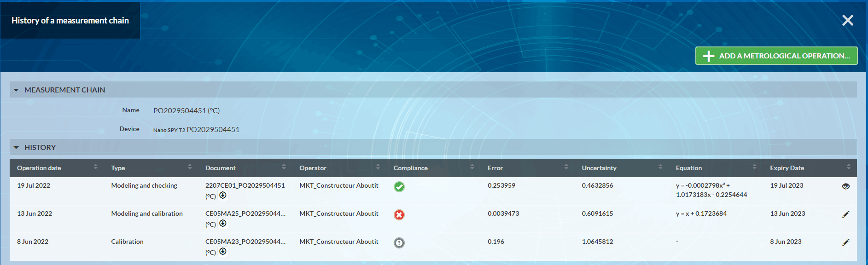Select the Calibration type cell
The height and width of the screenshot is (265, 868).
(x=127, y=242)
